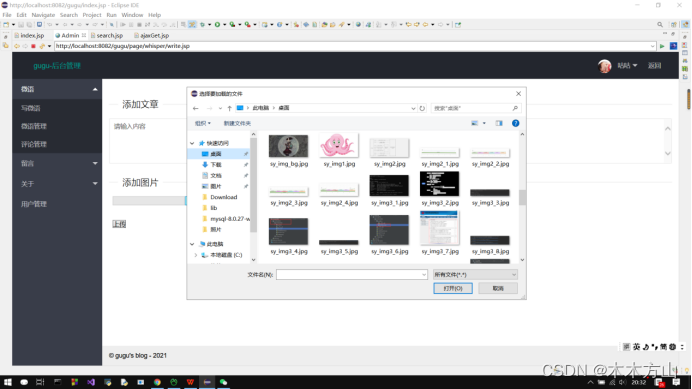Viewport: 692px width, 389px height.
Task: Collapse 此电脑 node in file dialog tree
Action: pyautogui.click(x=192, y=244)
